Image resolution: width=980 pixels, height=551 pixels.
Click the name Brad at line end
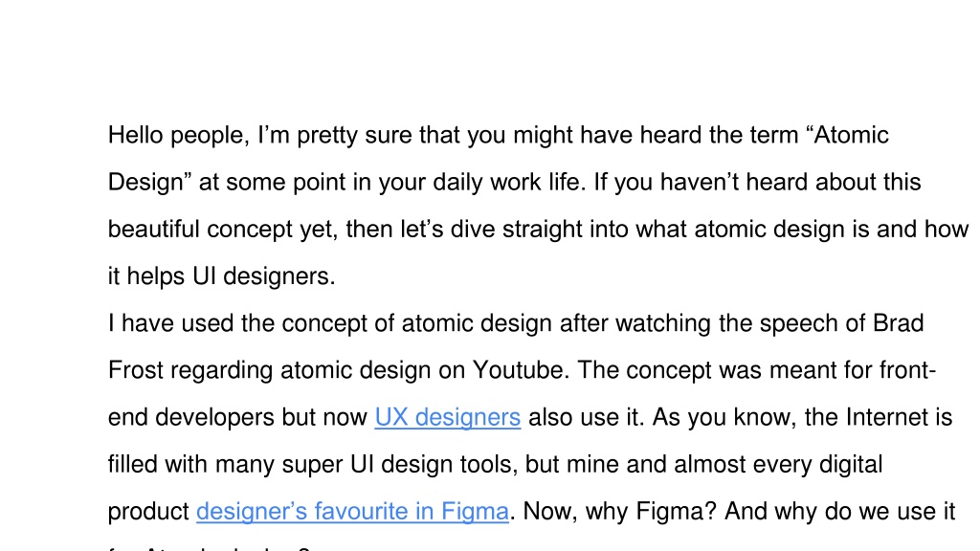click(898, 323)
